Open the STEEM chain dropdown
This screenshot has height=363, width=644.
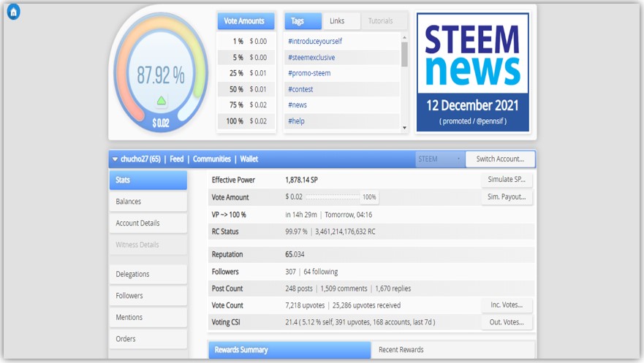point(439,159)
